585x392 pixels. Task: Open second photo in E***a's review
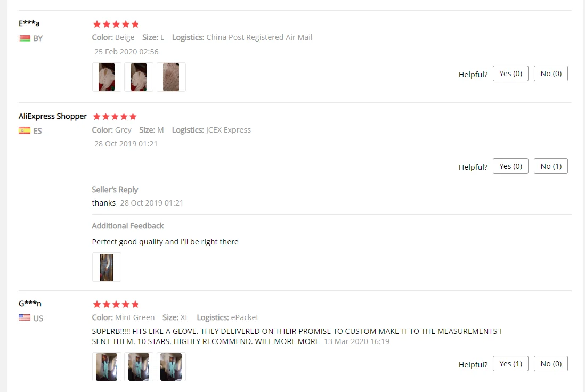coord(139,77)
